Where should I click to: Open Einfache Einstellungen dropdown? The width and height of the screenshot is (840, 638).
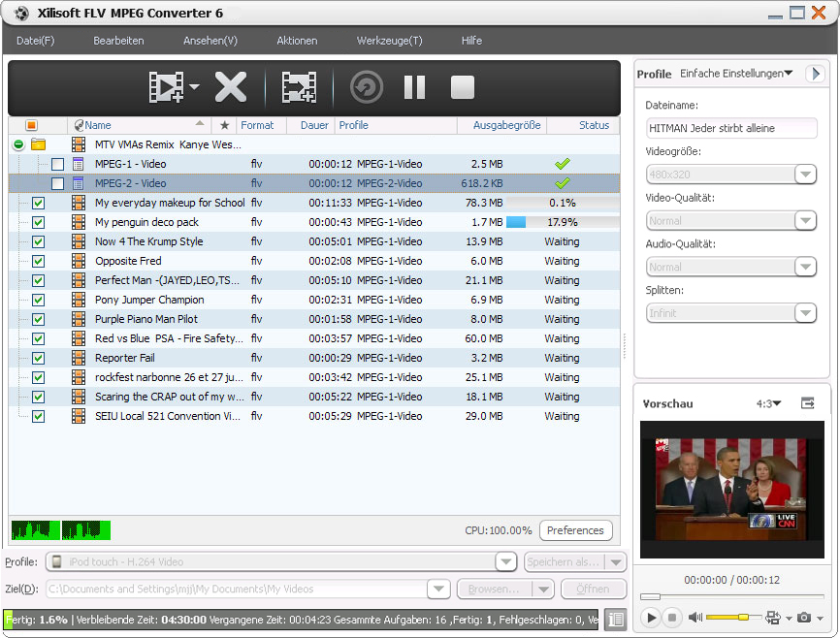tap(736, 74)
